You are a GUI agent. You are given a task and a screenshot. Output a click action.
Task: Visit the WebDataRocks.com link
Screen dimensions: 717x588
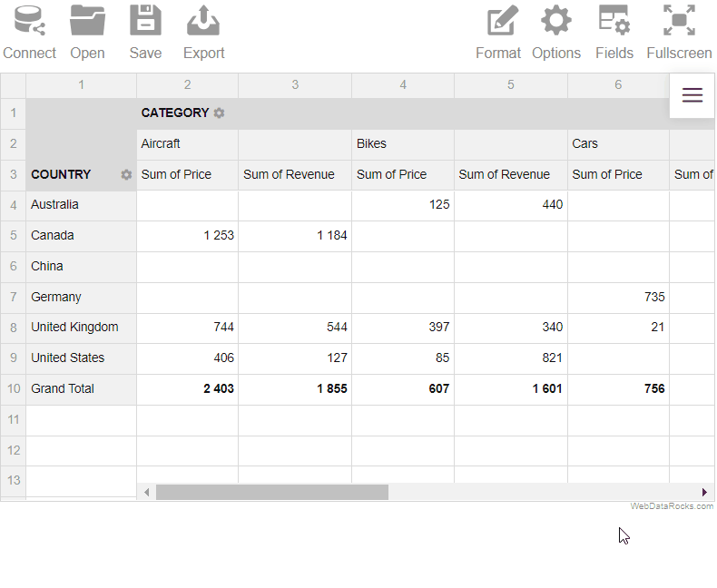point(672,506)
